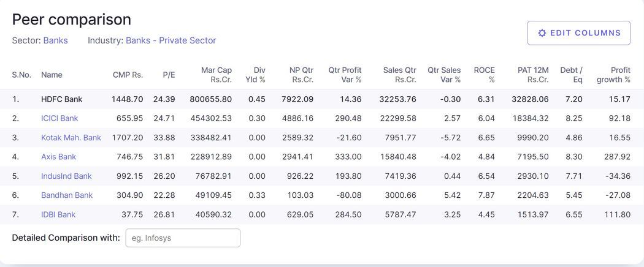644x267 pixels.
Task: Open Bandhan Bank from the table
Action: click(66, 195)
